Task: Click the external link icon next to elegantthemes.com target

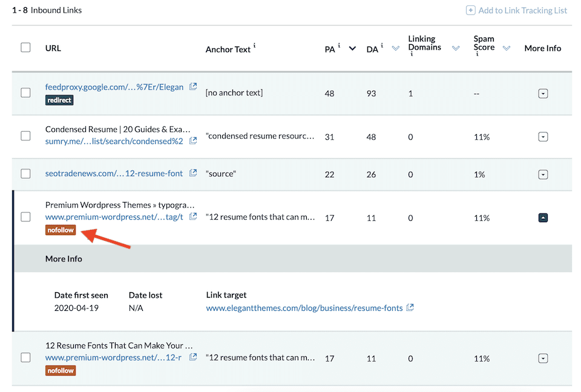Action: pos(410,308)
